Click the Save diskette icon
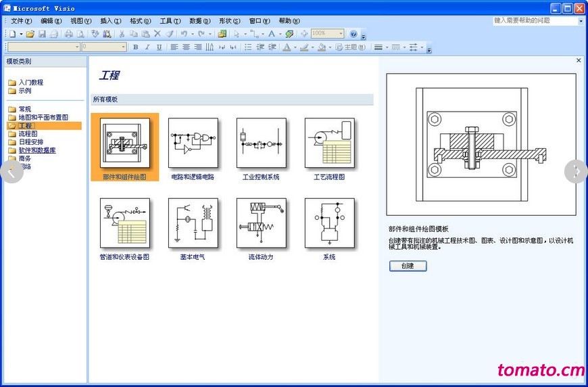588x387 pixels. pyautogui.click(x=42, y=34)
